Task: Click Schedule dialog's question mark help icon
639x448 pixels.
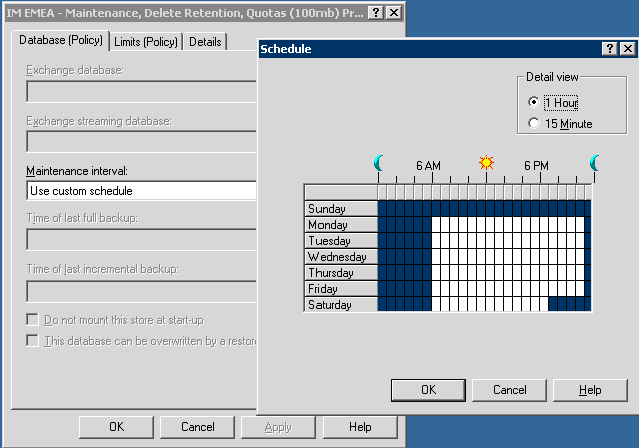Action: [610, 48]
